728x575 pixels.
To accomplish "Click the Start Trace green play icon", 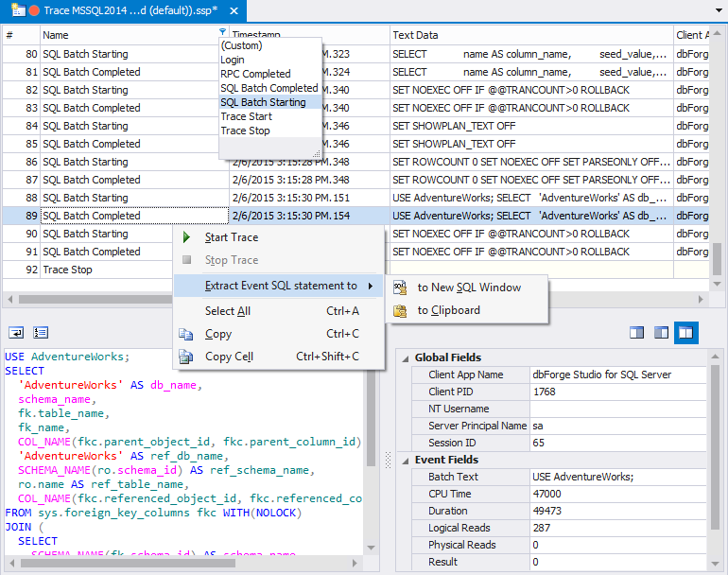I will [x=186, y=237].
